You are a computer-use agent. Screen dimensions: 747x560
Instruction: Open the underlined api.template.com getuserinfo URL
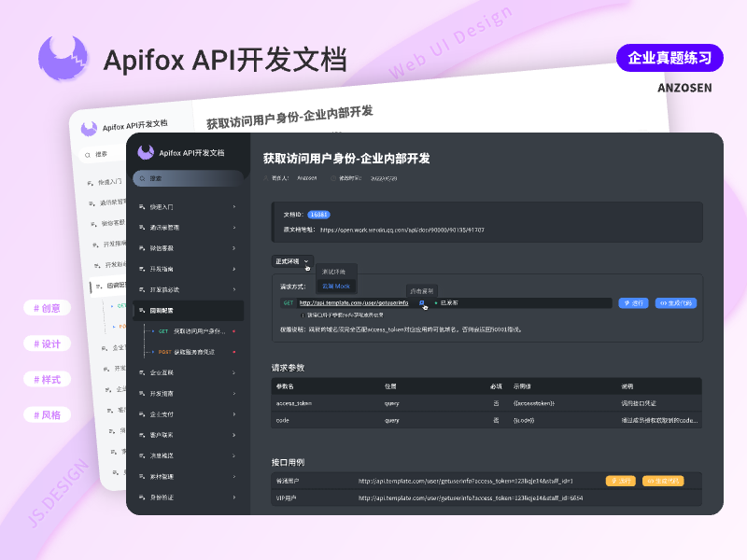click(354, 302)
